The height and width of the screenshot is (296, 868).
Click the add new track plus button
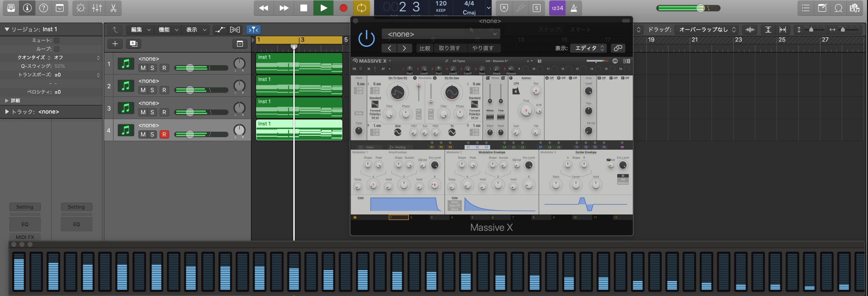point(115,43)
